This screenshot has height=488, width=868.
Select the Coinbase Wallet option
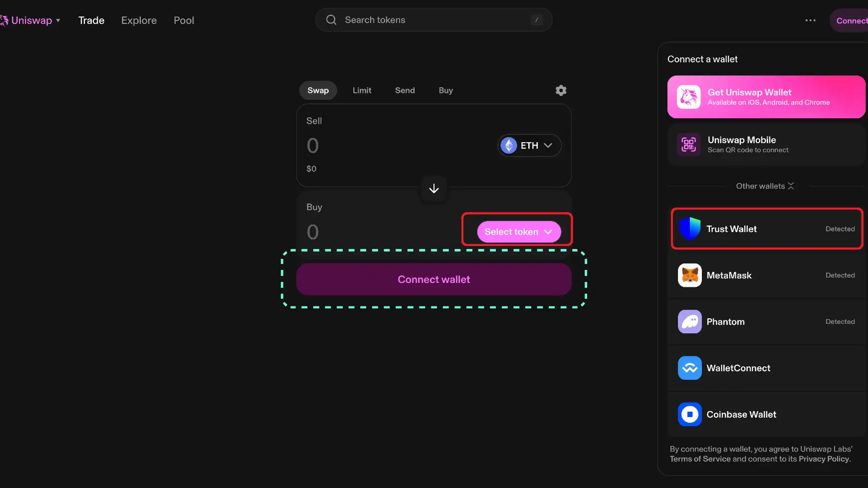point(767,415)
